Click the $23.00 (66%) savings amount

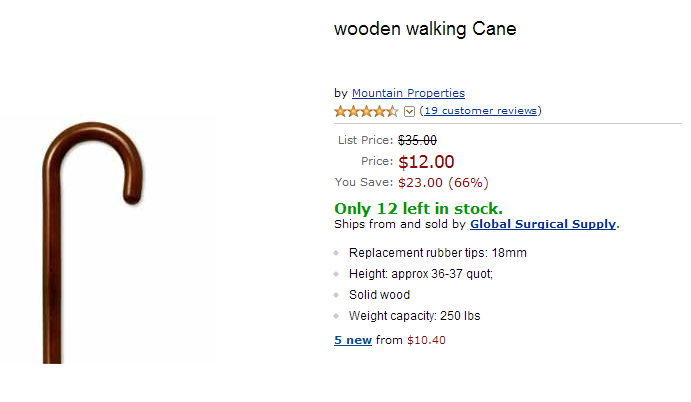[443, 183]
